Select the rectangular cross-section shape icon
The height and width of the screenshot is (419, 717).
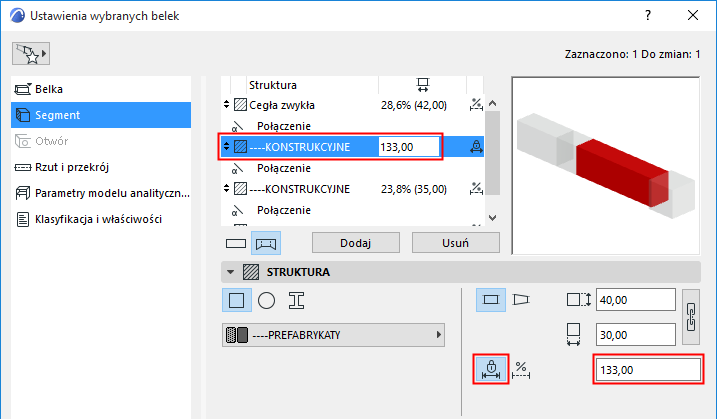click(238, 299)
